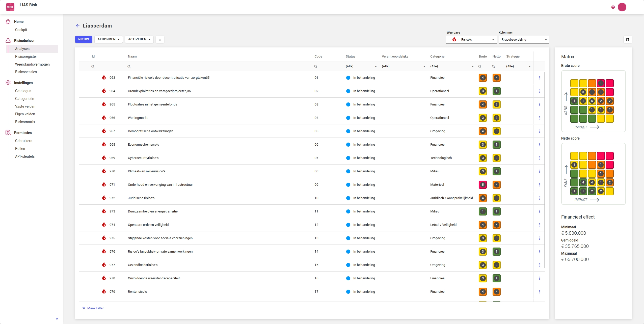
Task: Select Gebruikers under Permissies
Action: point(23,141)
